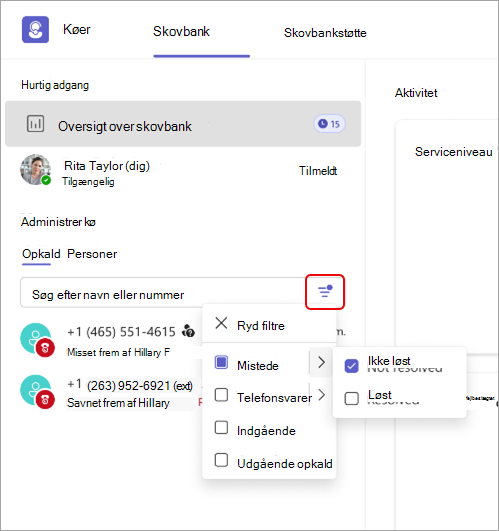Click the waiting calls badge showing 15
The width and height of the screenshot is (499, 531).
point(329,124)
